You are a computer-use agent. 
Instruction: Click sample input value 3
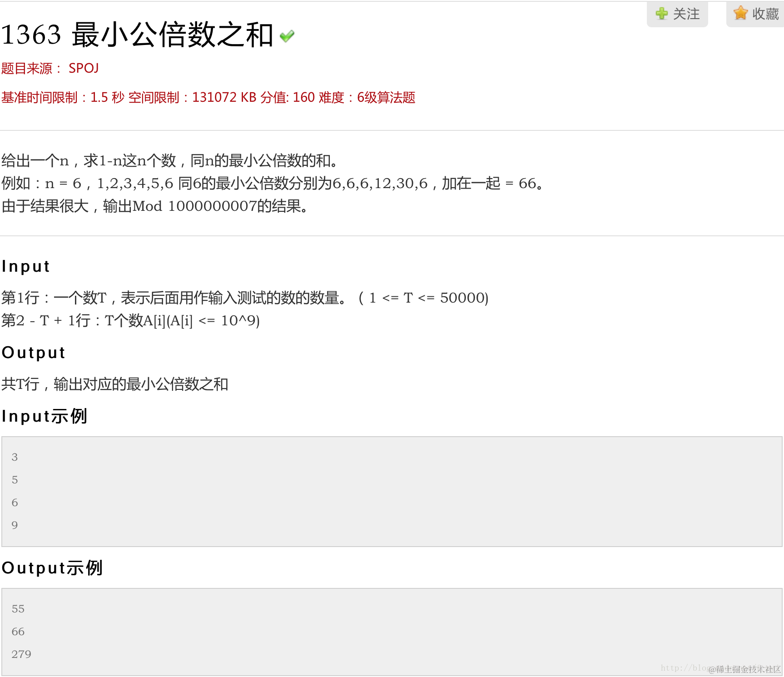15,457
